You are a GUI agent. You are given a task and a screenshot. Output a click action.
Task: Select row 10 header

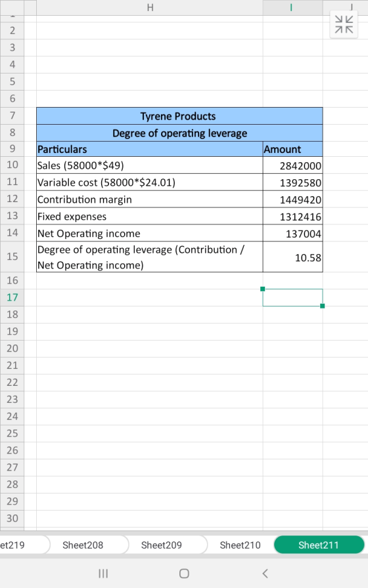tap(12, 165)
